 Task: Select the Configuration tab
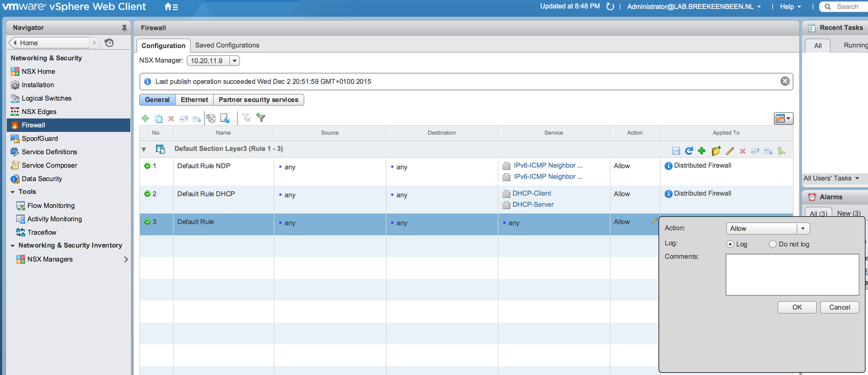(x=163, y=46)
